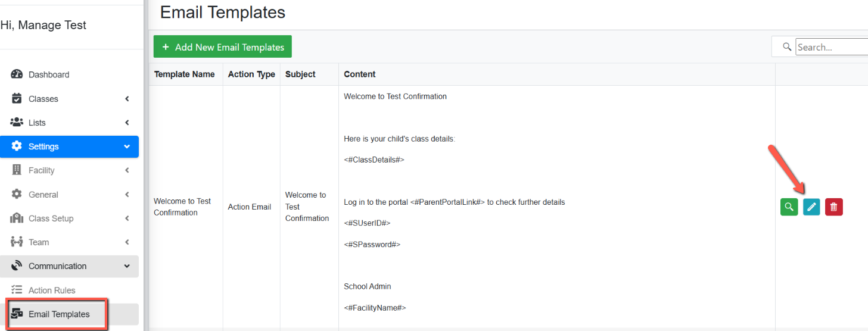This screenshot has width=868, height=331.
Task: Expand the Class Setup submenu chevron
Action: (127, 218)
